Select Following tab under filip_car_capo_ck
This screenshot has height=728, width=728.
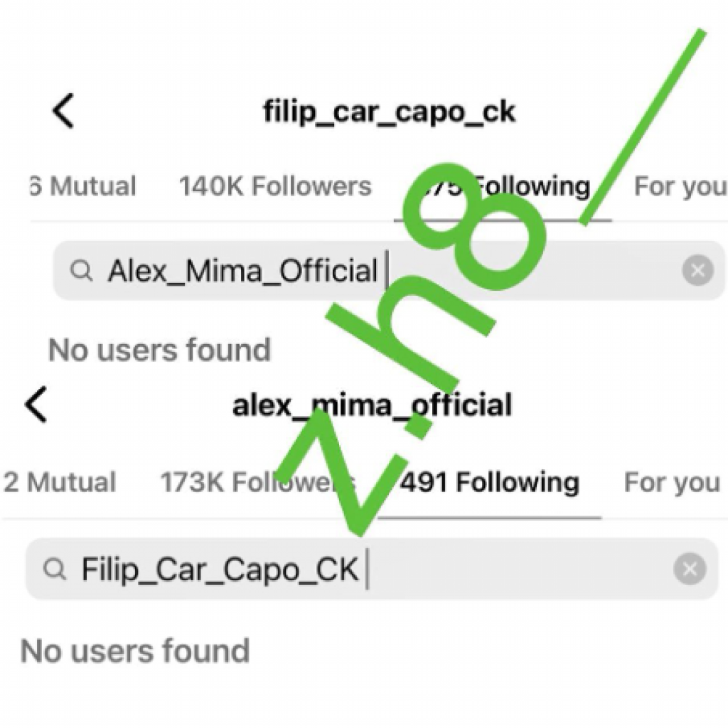pos(503,186)
